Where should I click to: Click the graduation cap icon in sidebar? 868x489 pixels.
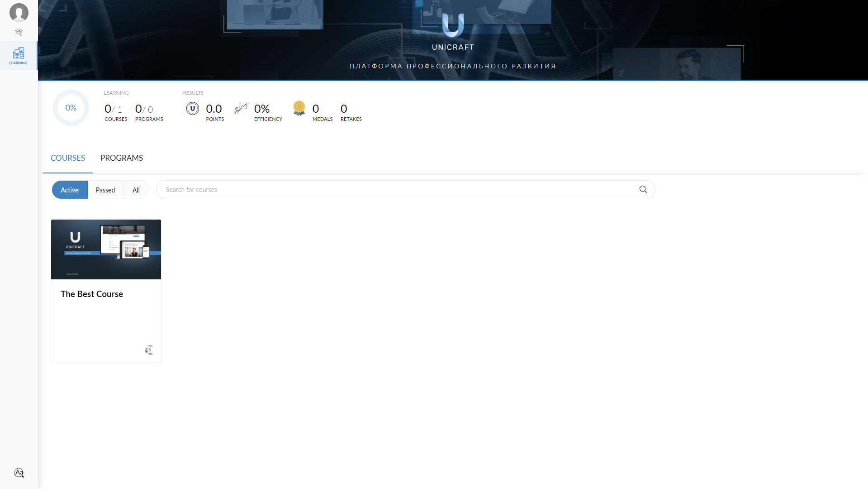(x=19, y=32)
